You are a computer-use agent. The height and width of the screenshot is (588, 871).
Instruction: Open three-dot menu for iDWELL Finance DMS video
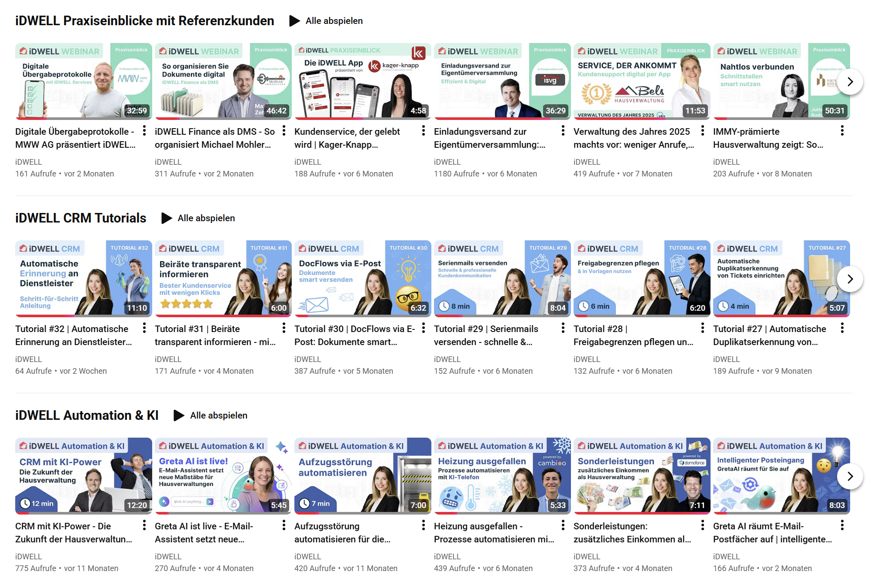coord(284,131)
